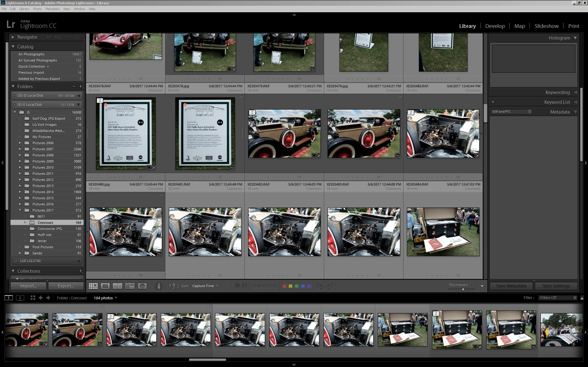Screen dimensions: 588x367
Task: Switch to Loupe view
Action: point(105,286)
